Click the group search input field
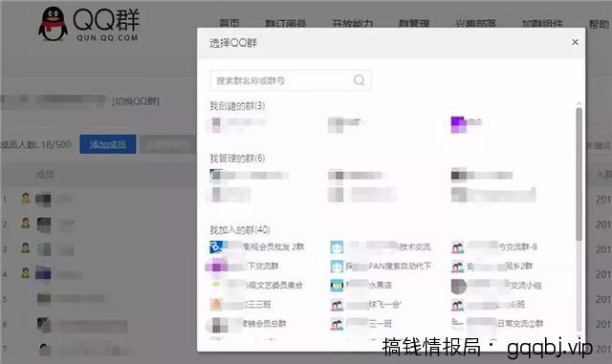The image size is (612, 364). click(x=291, y=80)
